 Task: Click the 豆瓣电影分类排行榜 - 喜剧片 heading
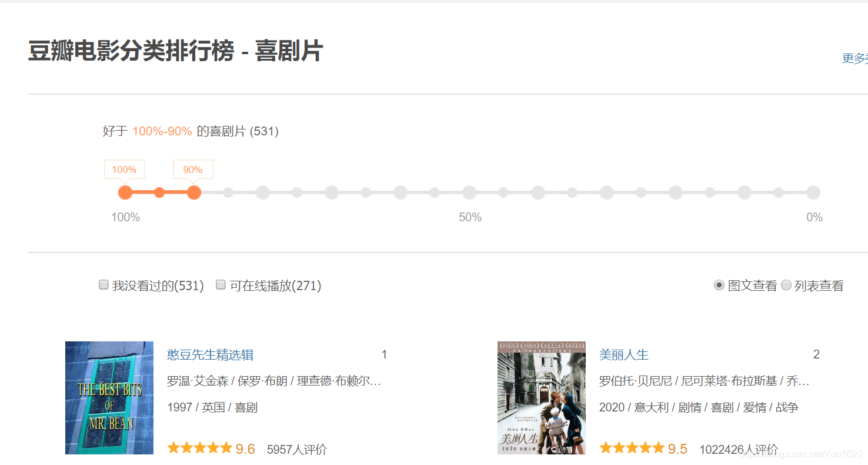pyautogui.click(x=175, y=51)
